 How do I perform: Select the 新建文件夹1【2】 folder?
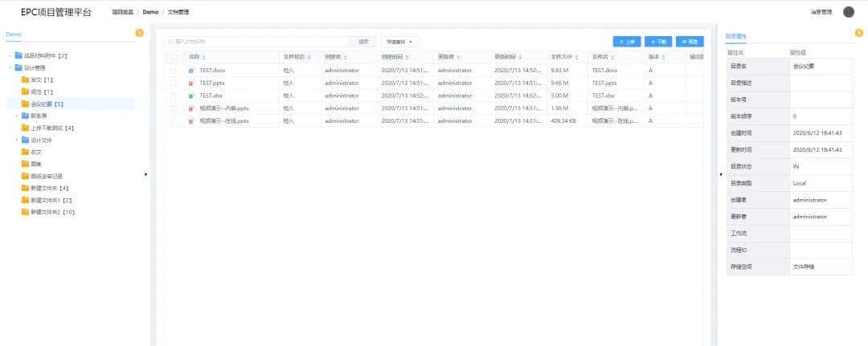51,200
